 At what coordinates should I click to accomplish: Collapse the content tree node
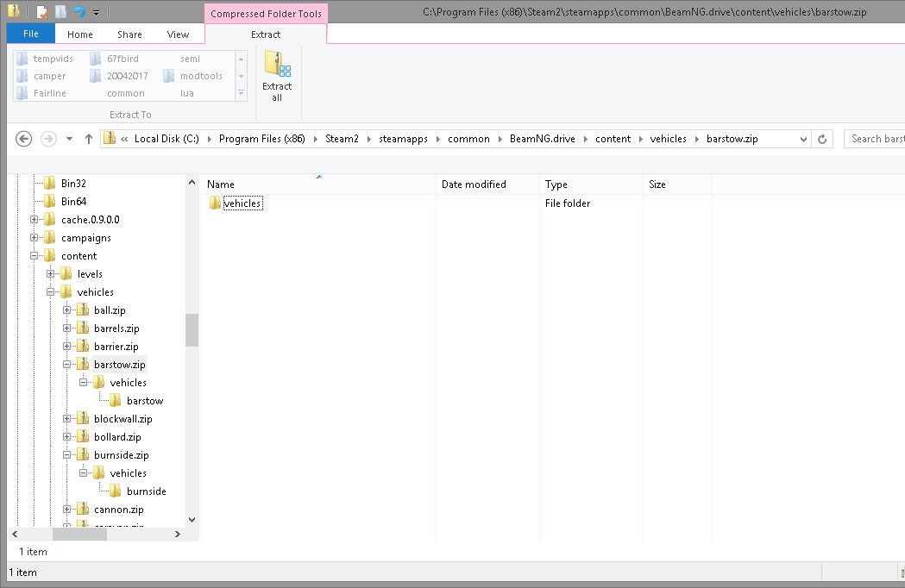point(34,255)
